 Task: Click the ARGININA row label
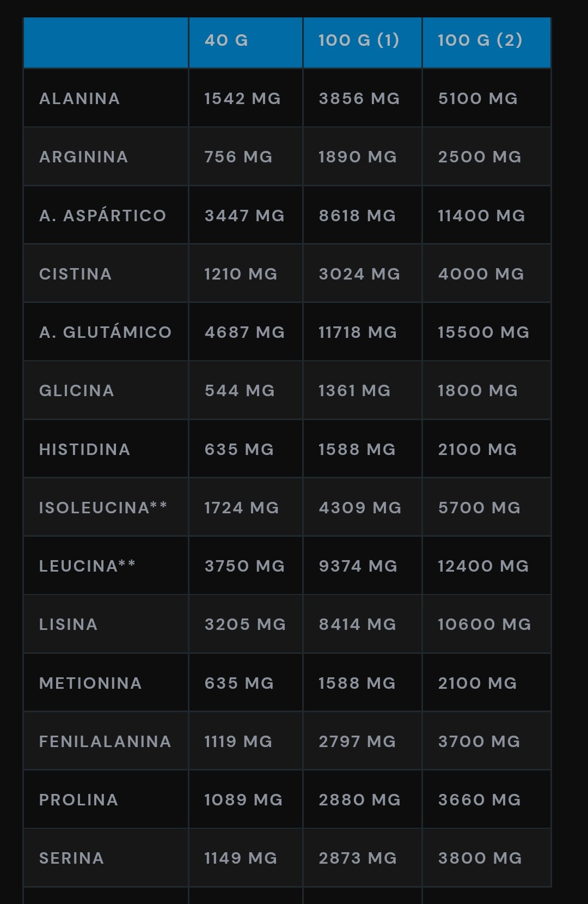[84, 157]
